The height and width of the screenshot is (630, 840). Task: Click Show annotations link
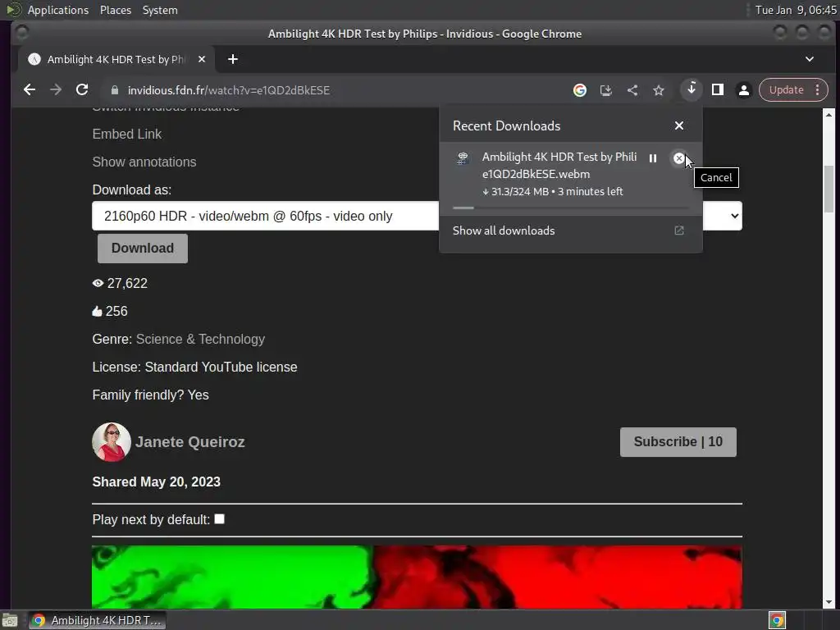point(144,162)
